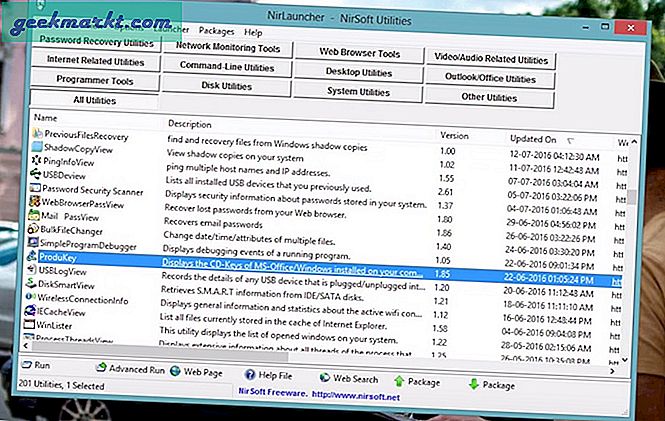Switch to Web Browser Tools tab
Viewport: 665px width, 421px height.
[359, 53]
